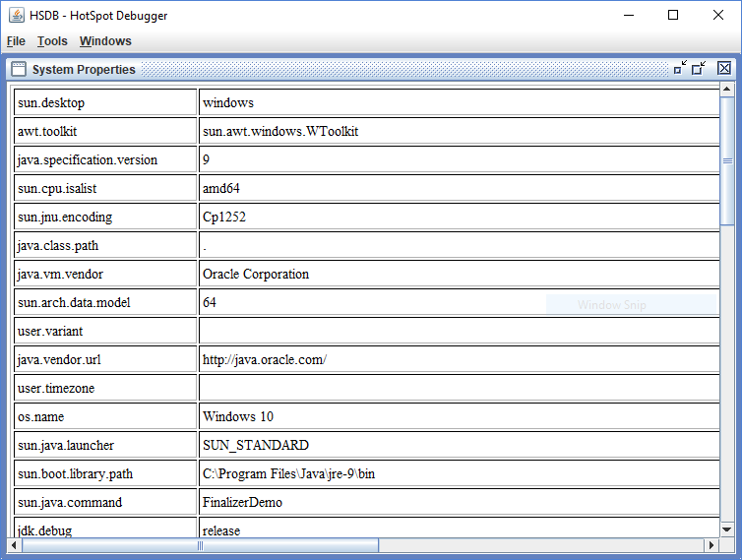
Task: Click the horizontal scrollbar left arrow
Action: click(17, 545)
